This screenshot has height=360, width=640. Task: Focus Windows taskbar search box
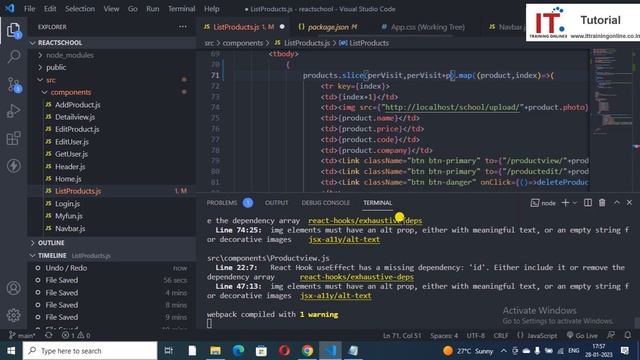tap(90, 351)
